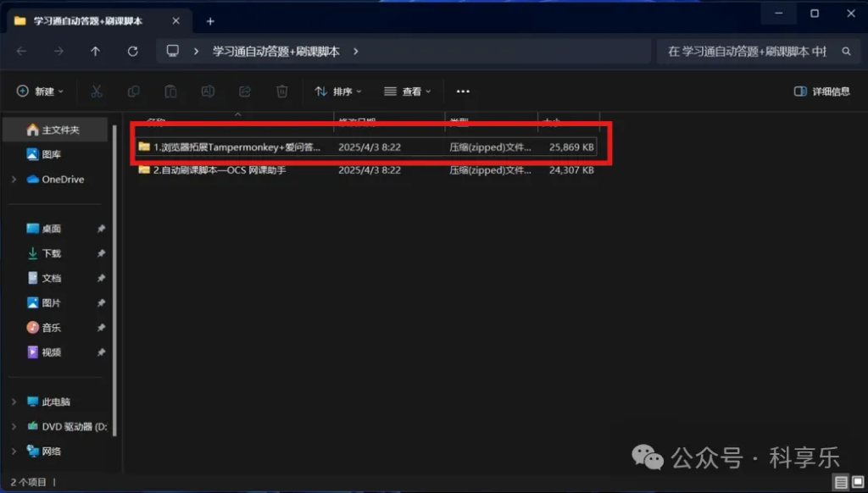Click the 24,307 KB size cell
The width and height of the screenshot is (868, 493).
[571, 170]
